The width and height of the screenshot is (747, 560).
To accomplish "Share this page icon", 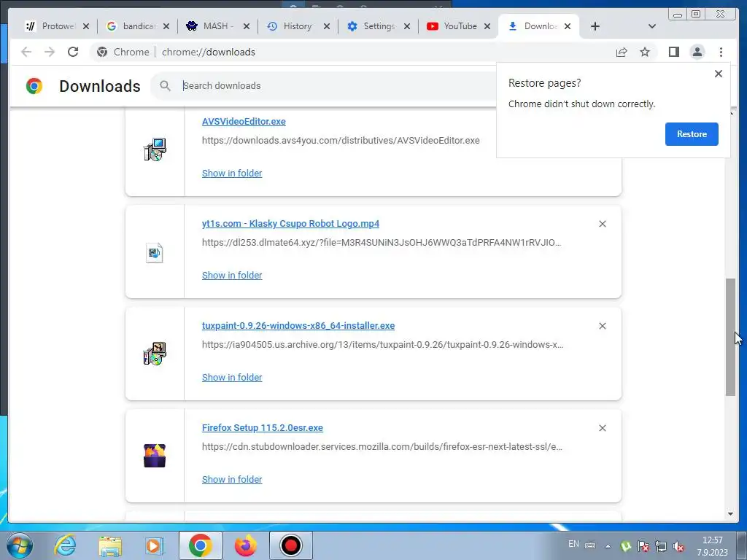I will point(622,52).
